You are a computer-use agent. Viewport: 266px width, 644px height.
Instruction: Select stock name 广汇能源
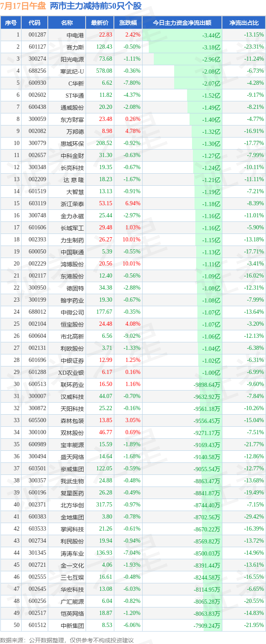coord(72,601)
